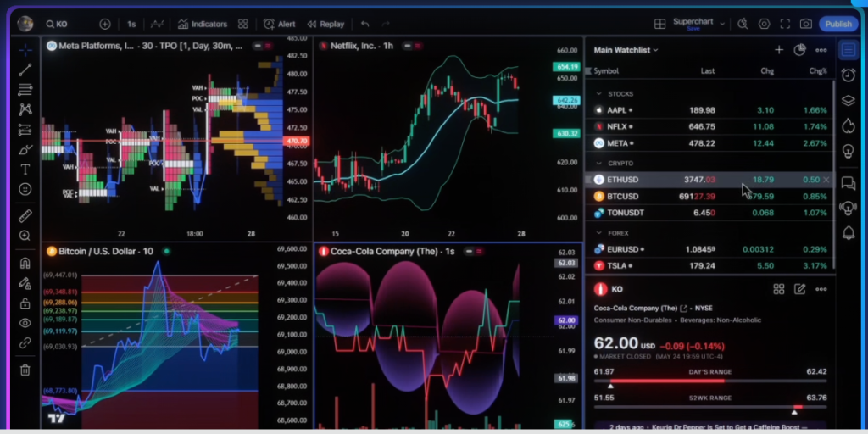The height and width of the screenshot is (434, 868).
Task: Open the forecasting and measurement tools
Action: coord(25,130)
